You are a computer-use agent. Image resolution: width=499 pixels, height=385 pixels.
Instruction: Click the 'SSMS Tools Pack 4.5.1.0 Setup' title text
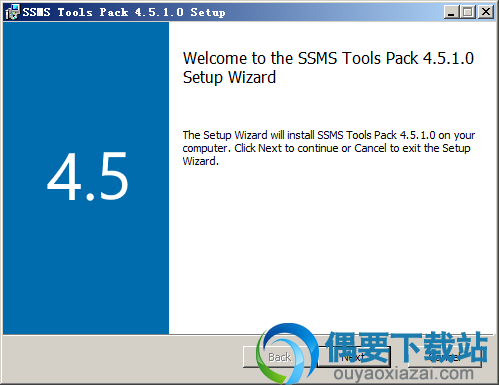pyautogui.click(x=124, y=12)
